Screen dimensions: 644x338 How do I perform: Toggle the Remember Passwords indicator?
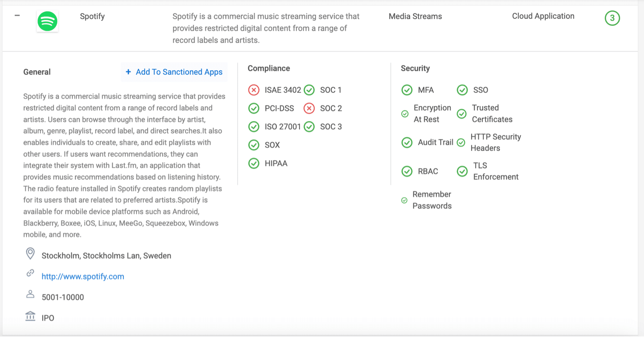coord(404,200)
